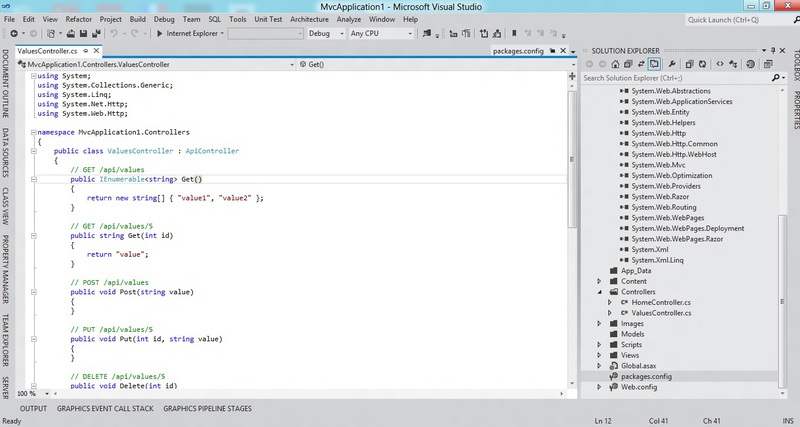
Task: Toggle INS insert mode in status bar
Action: [788, 421]
